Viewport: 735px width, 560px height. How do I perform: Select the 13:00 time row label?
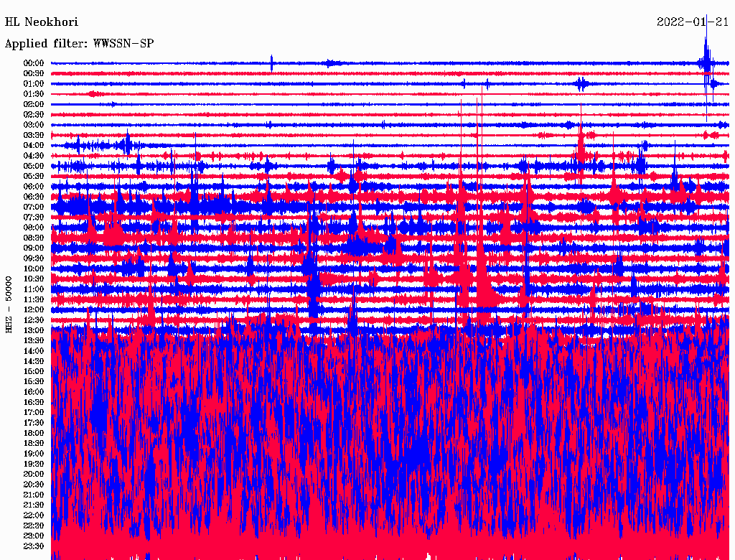click(x=33, y=330)
